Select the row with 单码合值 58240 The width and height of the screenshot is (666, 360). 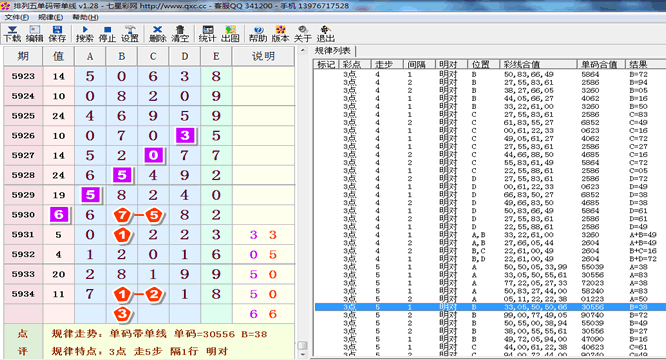point(490,291)
